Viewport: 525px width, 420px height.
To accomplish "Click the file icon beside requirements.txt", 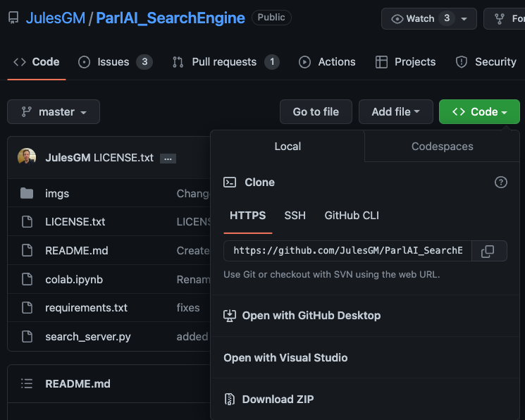I will (x=27, y=307).
